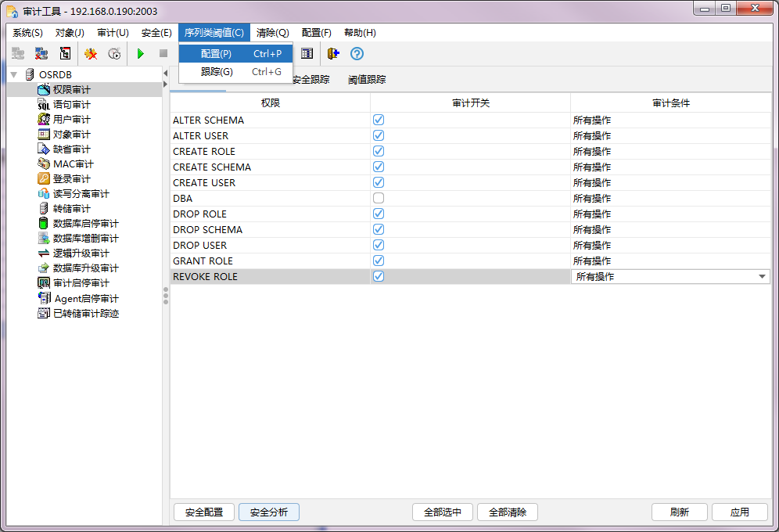Enable the DBA audit checkbox
Image resolution: width=779 pixels, height=532 pixels.
378,198
